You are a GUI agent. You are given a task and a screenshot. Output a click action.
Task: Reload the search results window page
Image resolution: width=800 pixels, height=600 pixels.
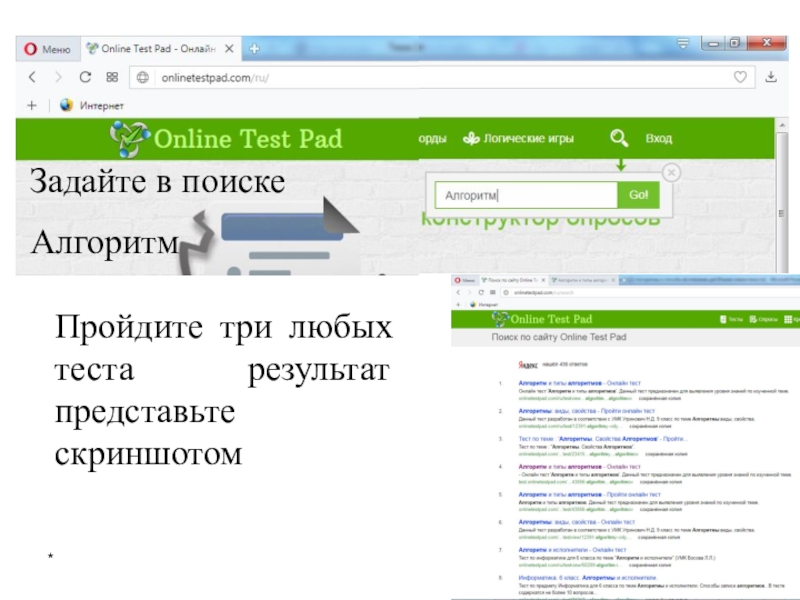pyautogui.click(x=481, y=292)
